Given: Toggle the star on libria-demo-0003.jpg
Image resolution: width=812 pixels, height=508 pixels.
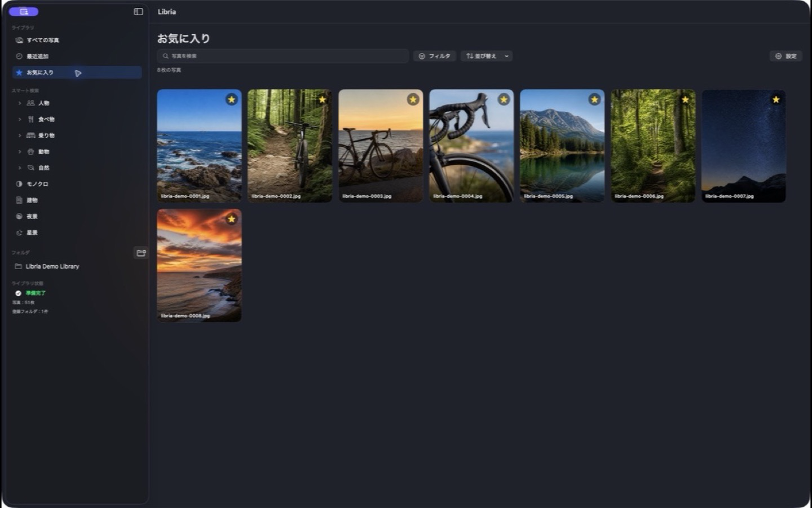Looking at the screenshot, I should (413, 99).
